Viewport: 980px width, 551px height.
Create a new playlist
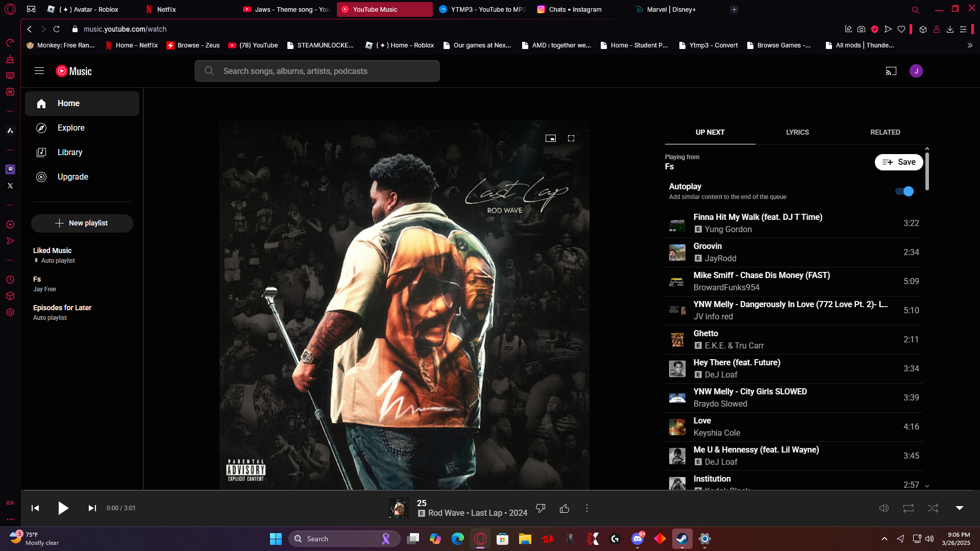(x=82, y=223)
